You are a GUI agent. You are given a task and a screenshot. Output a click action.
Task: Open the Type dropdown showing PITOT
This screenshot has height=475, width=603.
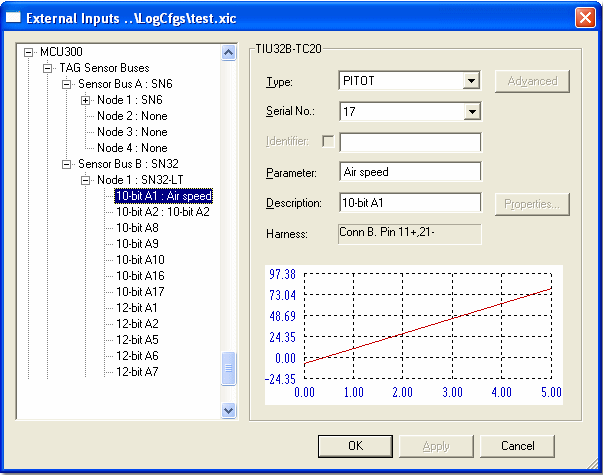coord(472,81)
